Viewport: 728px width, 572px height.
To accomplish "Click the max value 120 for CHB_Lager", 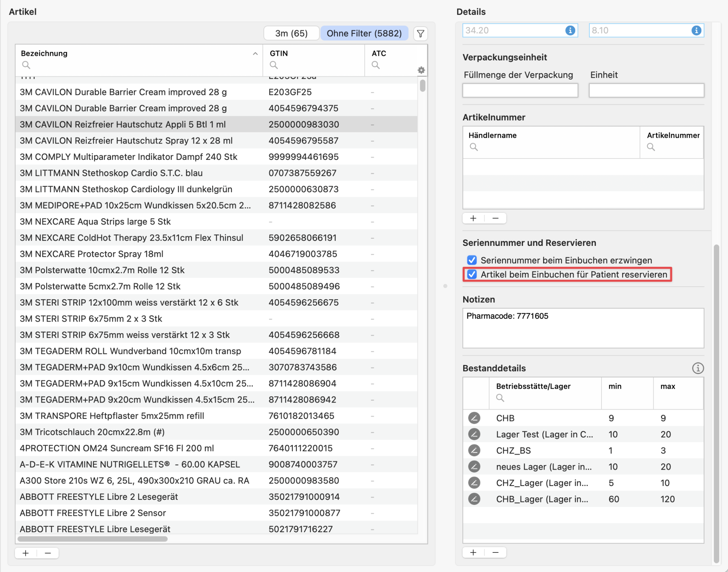I will point(668,499).
